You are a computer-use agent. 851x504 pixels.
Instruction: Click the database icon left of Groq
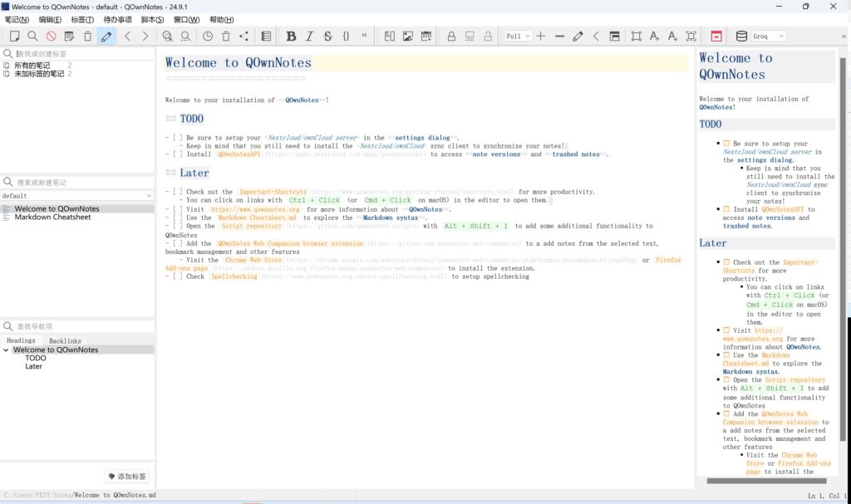tap(741, 37)
